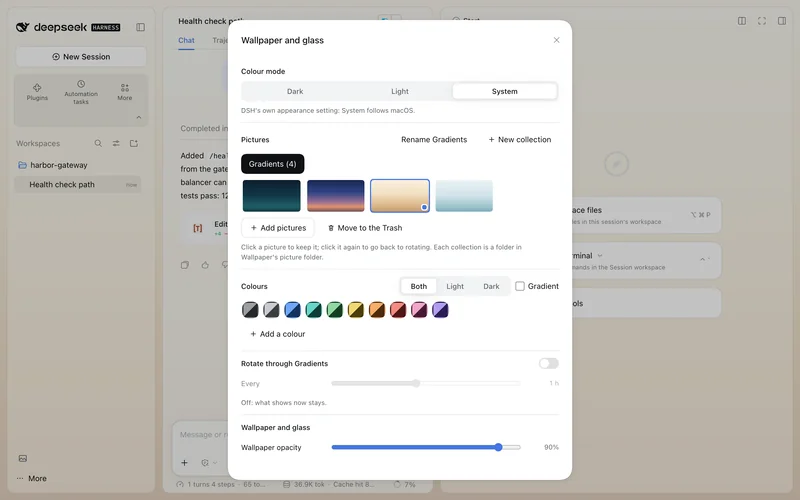Open the More menu at sidebar bottom

point(32,479)
